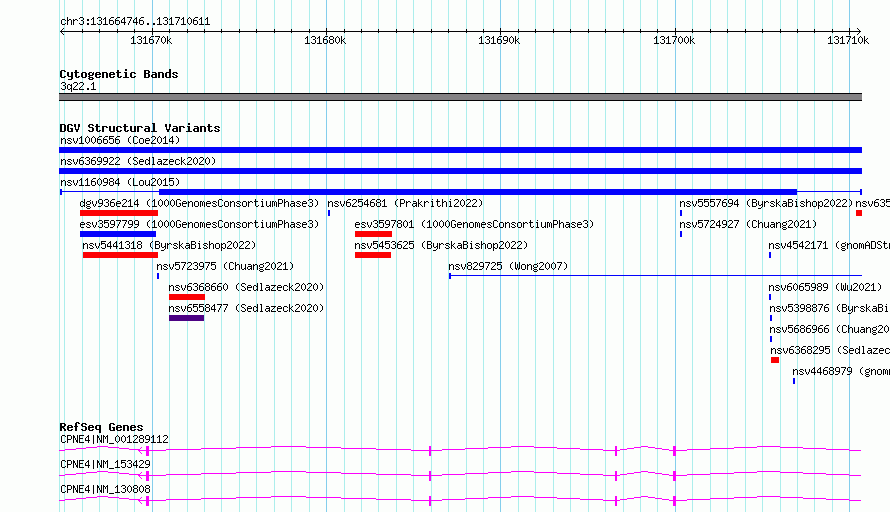The height and width of the screenshot is (512, 890).
Task: Click the red bar under nsv6368660
Action: click(187, 297)
